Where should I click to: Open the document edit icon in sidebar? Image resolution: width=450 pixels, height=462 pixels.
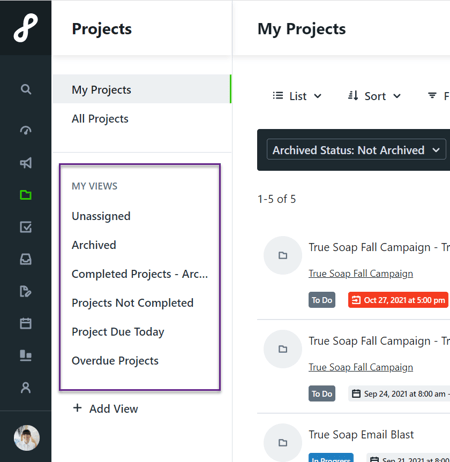[26, 291]
